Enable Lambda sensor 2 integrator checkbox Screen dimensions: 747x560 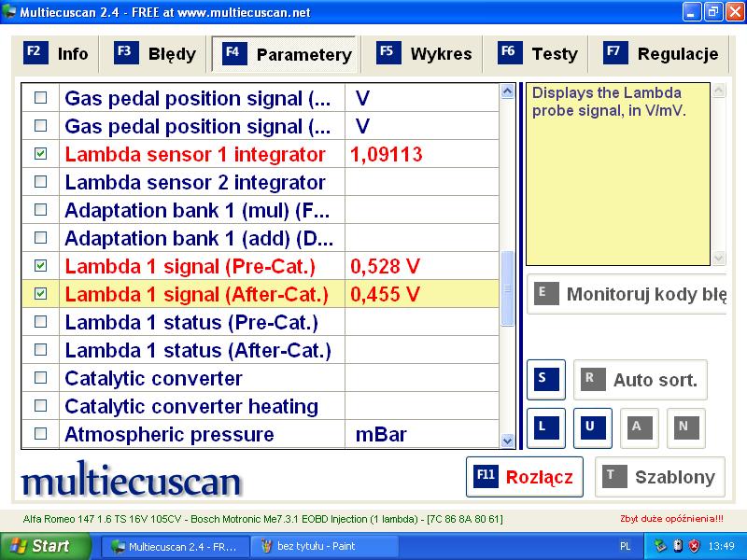[41, 181]
